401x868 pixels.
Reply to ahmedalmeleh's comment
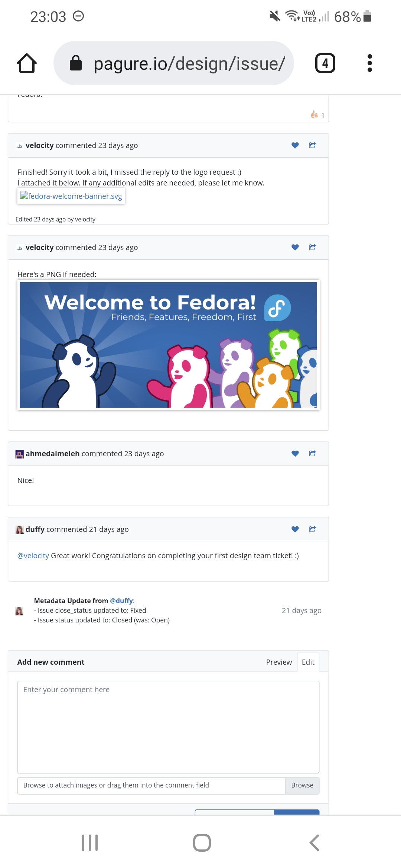pos(312,453)
